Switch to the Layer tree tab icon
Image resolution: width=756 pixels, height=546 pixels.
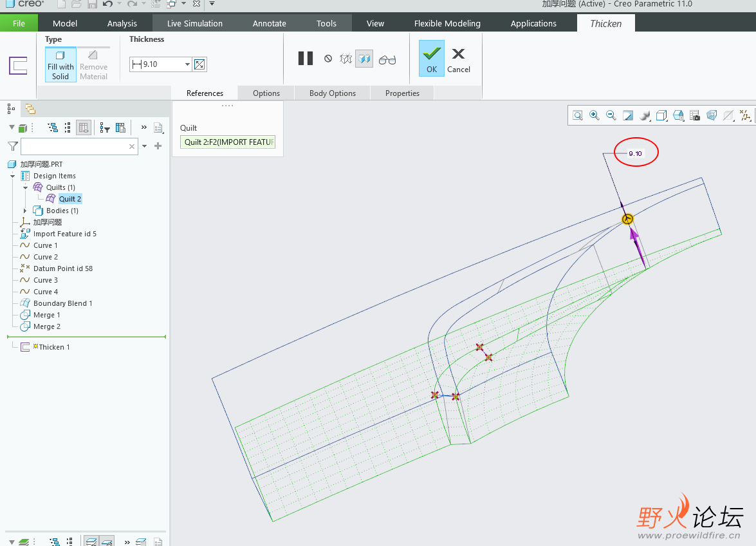coord(30,109)
